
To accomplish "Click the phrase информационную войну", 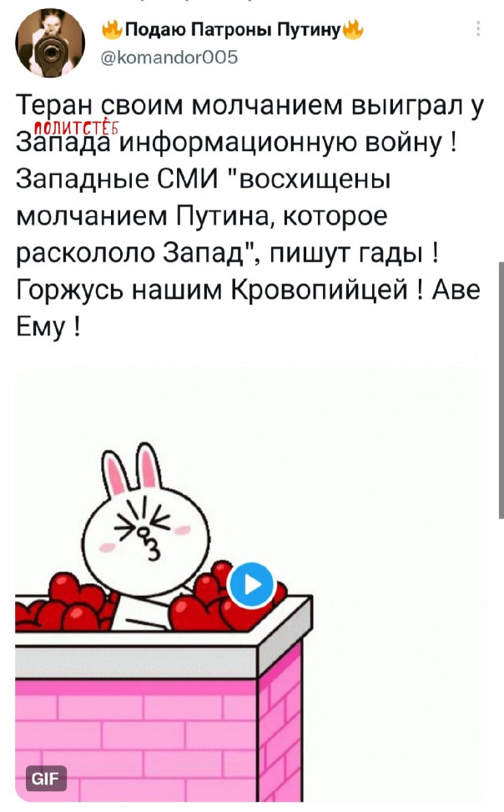I will pos(282,143).
